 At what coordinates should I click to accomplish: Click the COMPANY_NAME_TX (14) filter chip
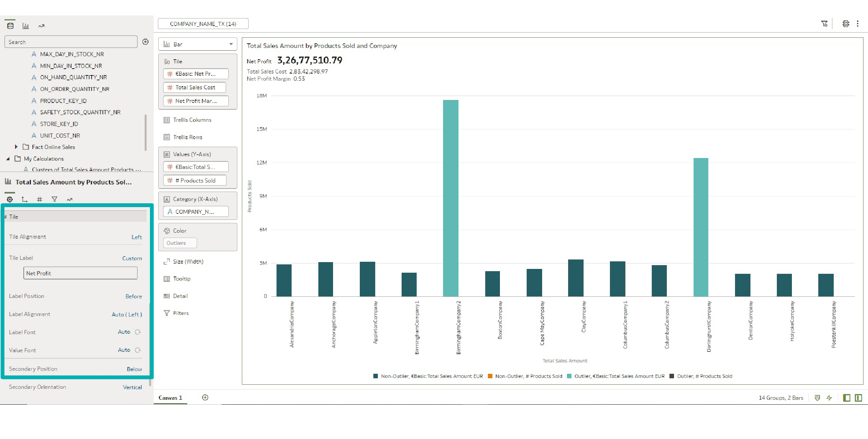(203, 24)
